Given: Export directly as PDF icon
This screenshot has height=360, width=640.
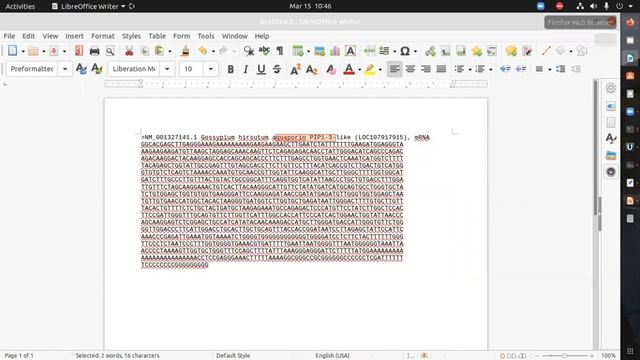Looking at the screenshot, I should coord(79,51).
